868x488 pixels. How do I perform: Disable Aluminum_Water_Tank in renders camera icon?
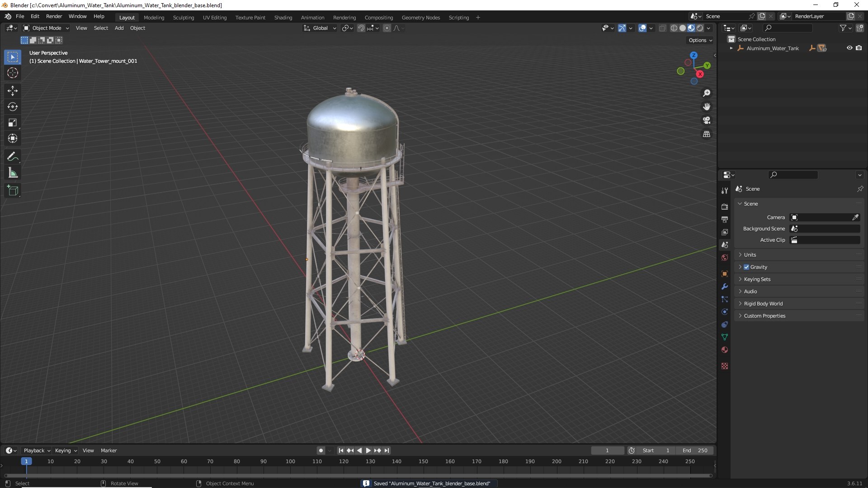(859, 48)
